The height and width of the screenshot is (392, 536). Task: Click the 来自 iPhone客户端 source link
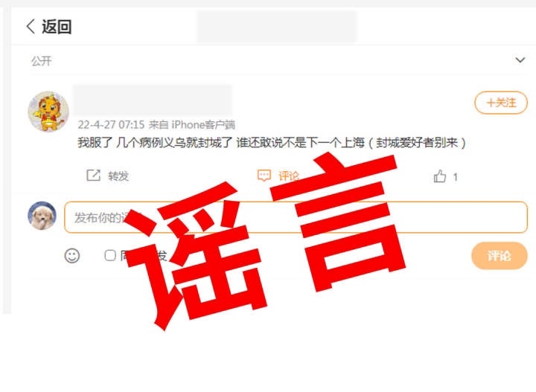[192, 125]
